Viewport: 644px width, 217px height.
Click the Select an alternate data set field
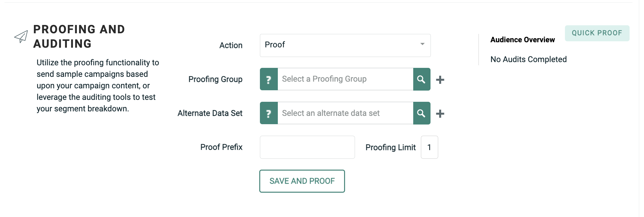(345, 113)
